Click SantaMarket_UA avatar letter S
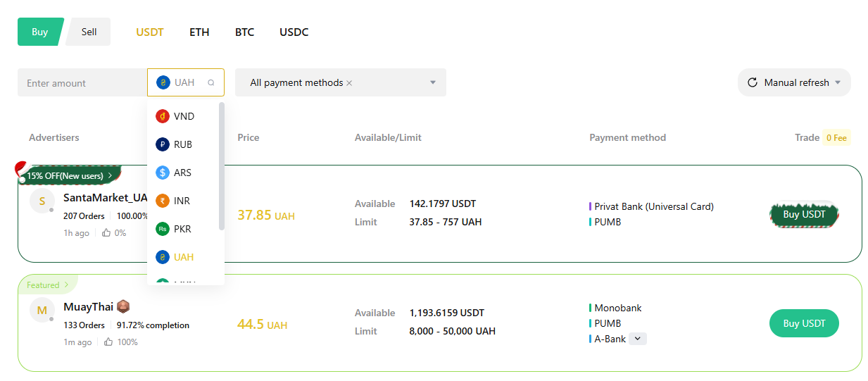This screenshot has height=381, width=868. (x=42, y=201)
